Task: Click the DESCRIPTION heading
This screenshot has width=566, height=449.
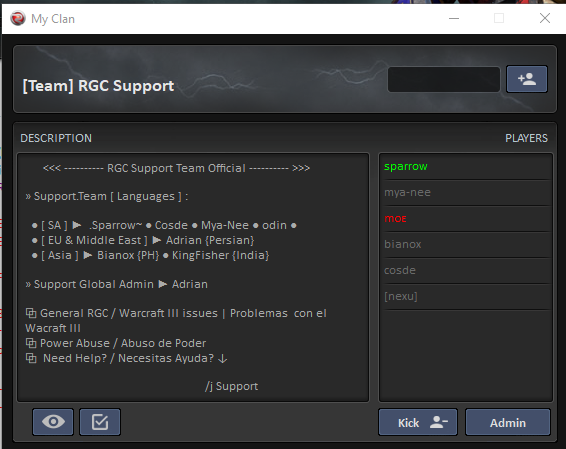Action: point(56,138)
